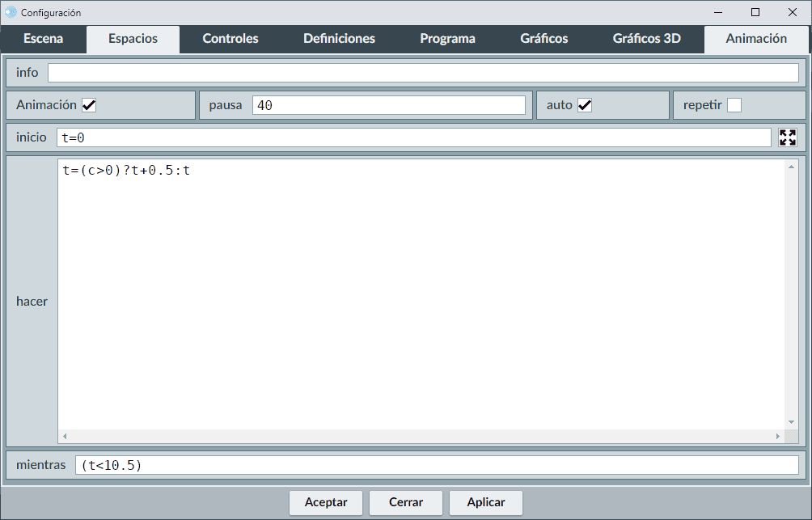Go to the Controles tab
812x520 pixels.
tap(230, 39)
